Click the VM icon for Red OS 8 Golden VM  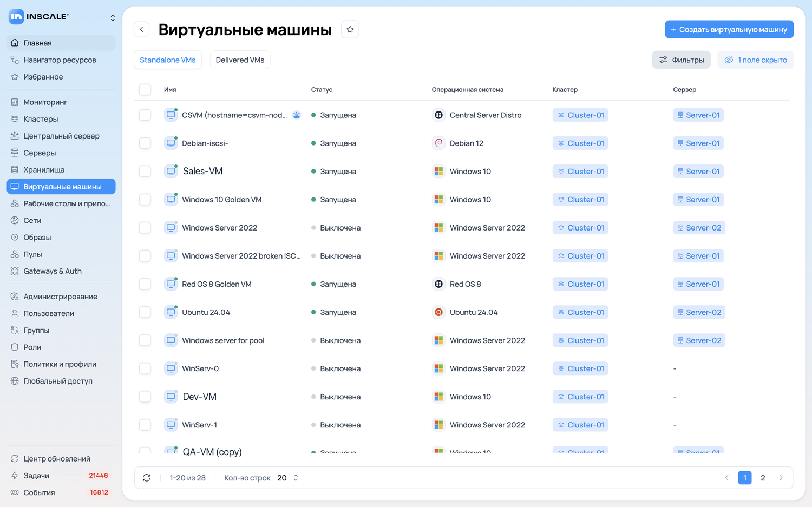[171, 284]
